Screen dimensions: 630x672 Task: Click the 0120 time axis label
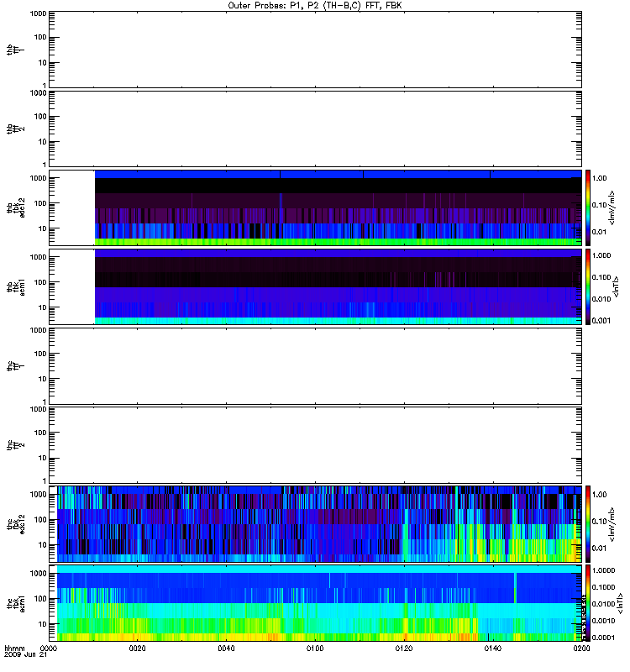click(x=404, y=649)
